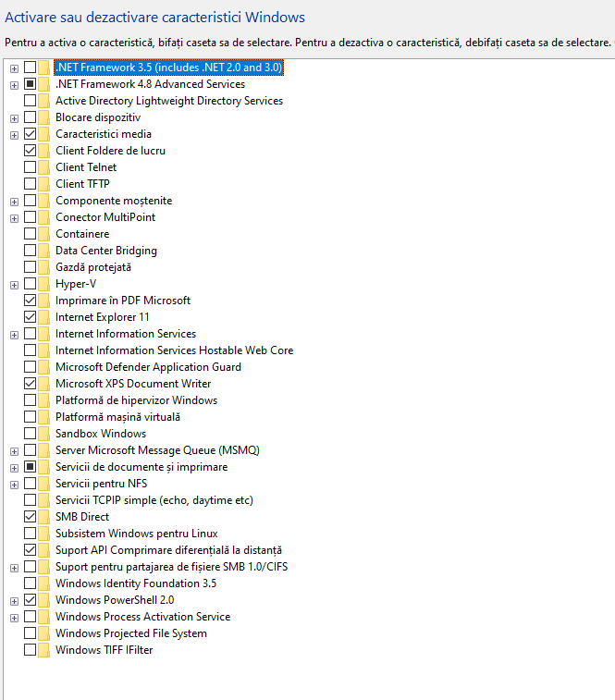Click folder icon beside Platformă de hipervizor Windows
The width and height of the screenshot is (615, 700).
(x=43, y=400)
